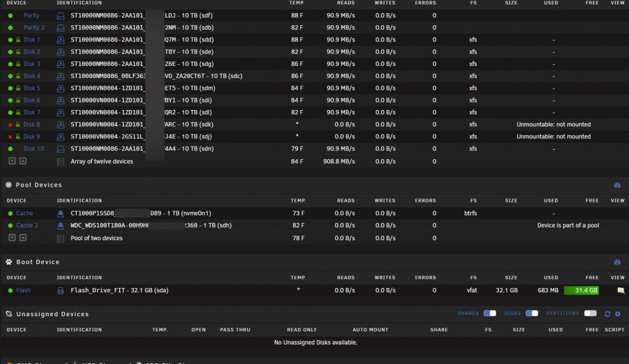Screen dimensions: 629x364
Task: Click the list icon beside Array of twelve devices
Action: click(60, 162)
